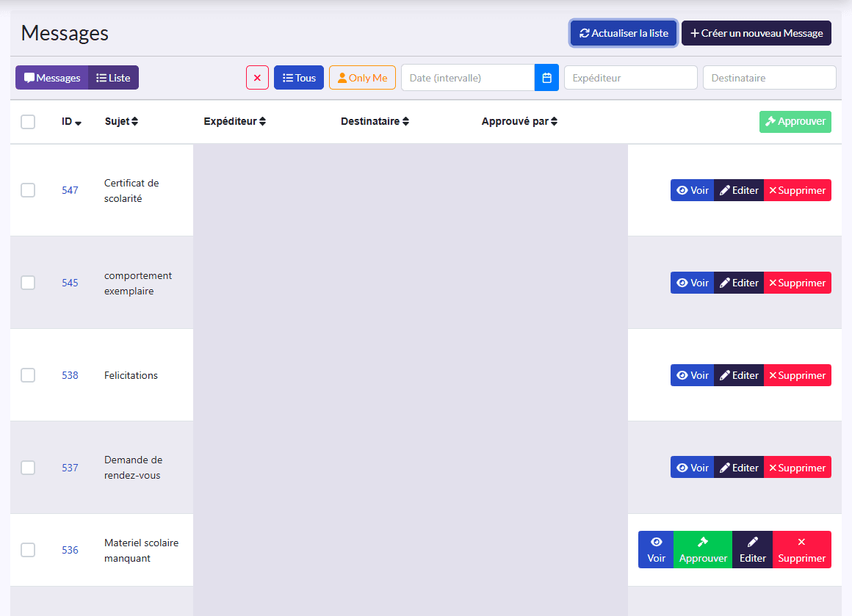
Task: Switch to the Liste view tab
Action: click(114, 78)
